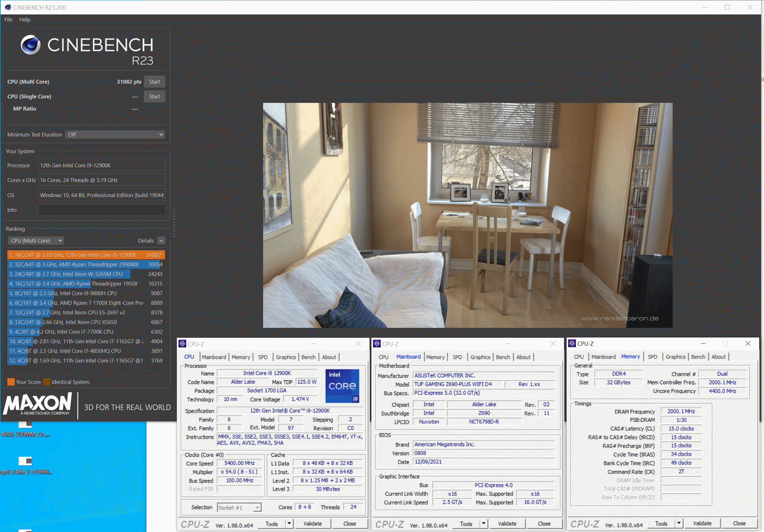Viewport: 764px width, 532px height.
Task: Open Graphics tab in first CPU-Z window
Action: 286,357
